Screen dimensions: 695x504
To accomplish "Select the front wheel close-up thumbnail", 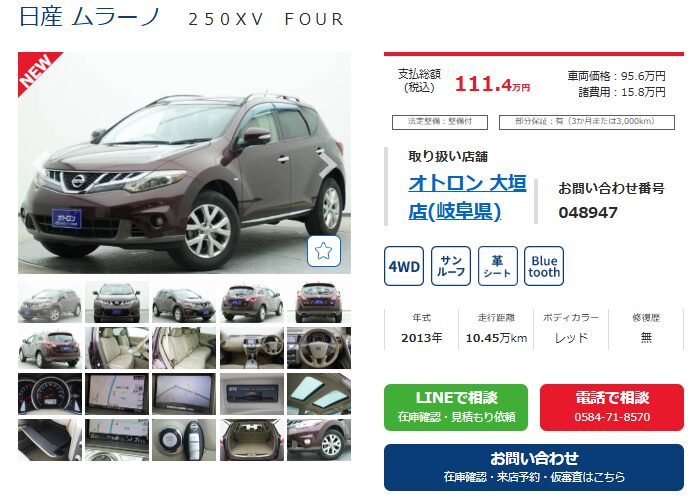I will point(319,440).
